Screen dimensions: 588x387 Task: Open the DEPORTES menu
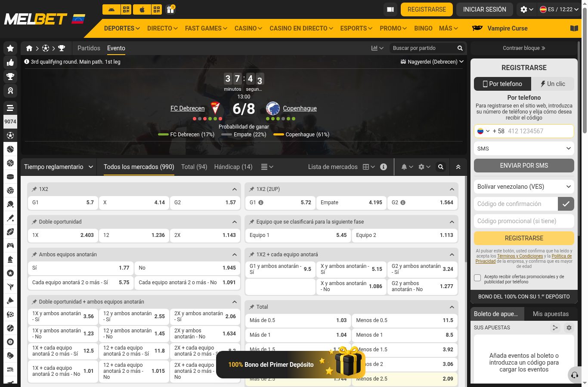(x=122, y=28)
